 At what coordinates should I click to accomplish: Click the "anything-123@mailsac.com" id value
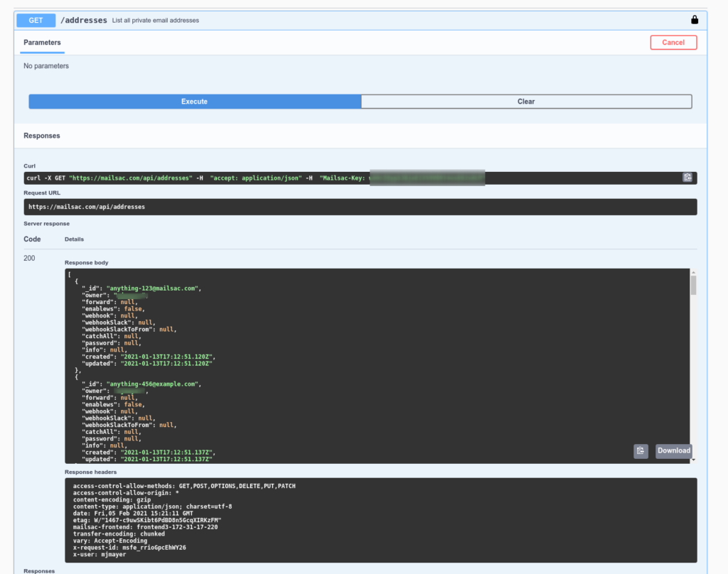(154, 288)
